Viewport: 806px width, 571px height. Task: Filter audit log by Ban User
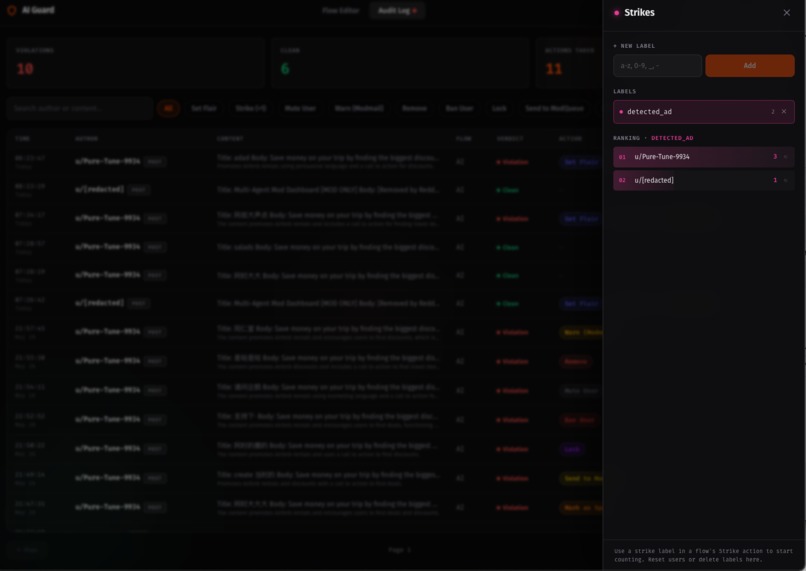[x=459, y=108]
